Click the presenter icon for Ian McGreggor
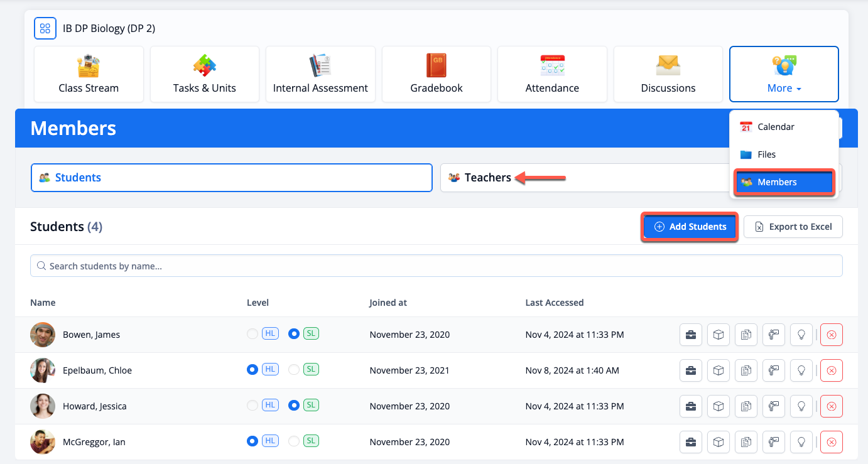868x464 pixels. [x=774, y=442]
